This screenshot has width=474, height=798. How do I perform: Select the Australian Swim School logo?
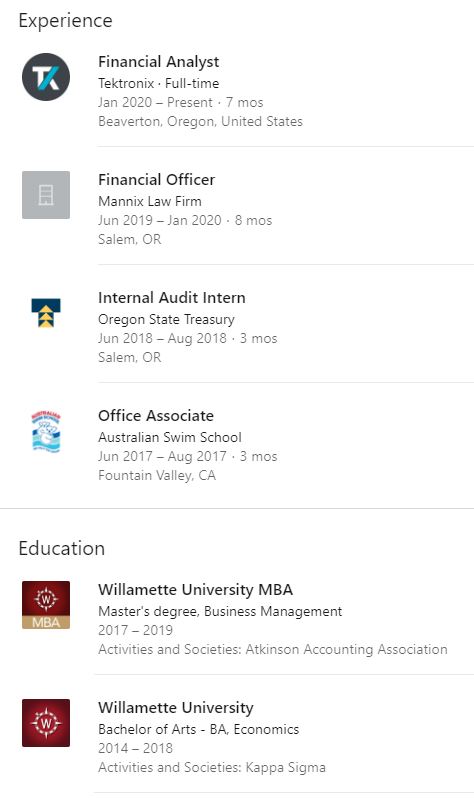click(46, 431)
